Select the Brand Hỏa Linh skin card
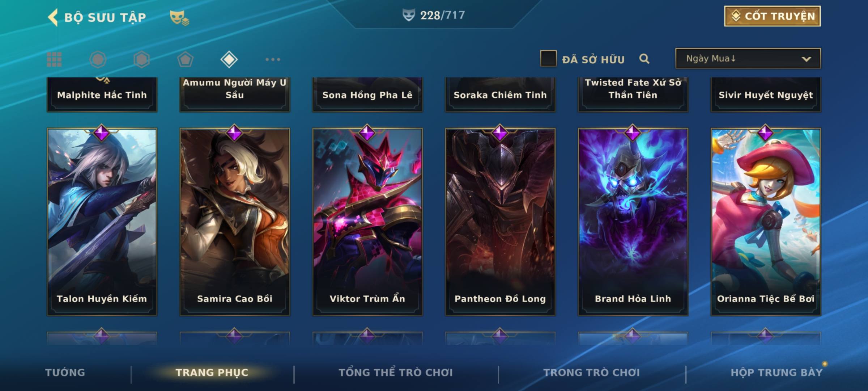The height and width of the screenshot is (391, 868). pos(633,222)
